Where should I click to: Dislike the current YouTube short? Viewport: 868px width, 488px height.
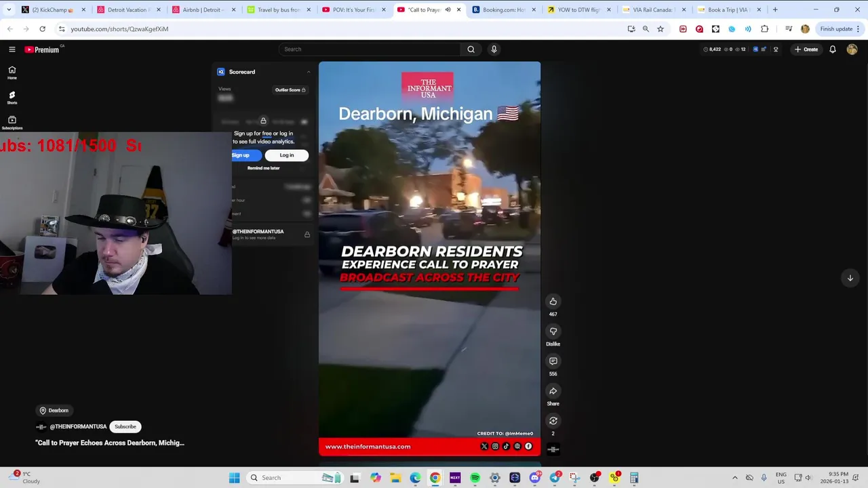coord(553,331)
